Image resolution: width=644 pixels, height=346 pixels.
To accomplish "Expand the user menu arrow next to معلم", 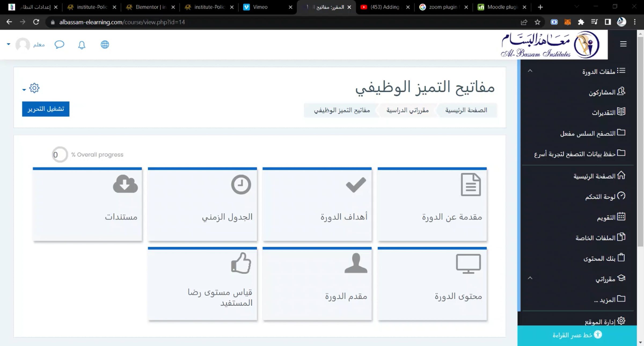I will pyautogui.click(x=9, y=44).
